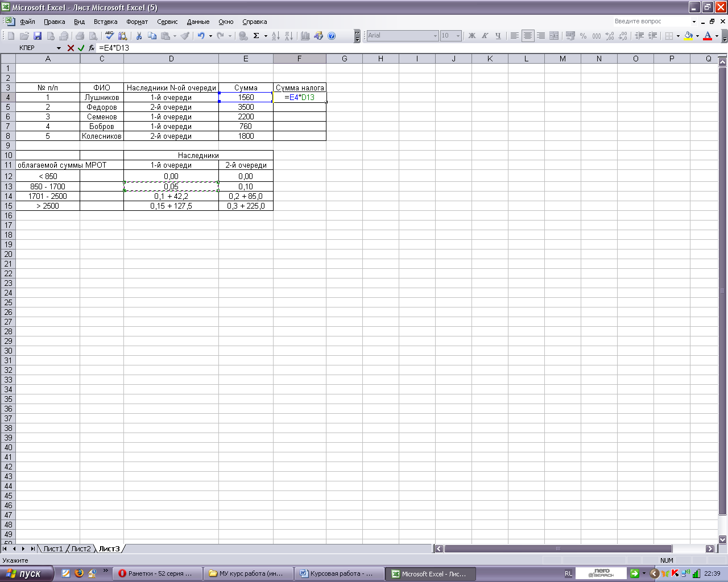Click the Comma Style 000 icon
The image size is (728, 582).
tap(597, 36)
